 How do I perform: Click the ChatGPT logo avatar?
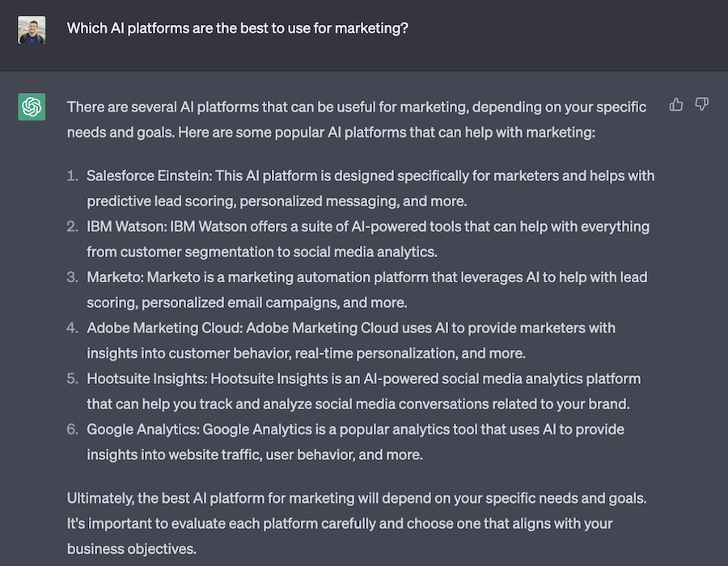tap(32, 107)
